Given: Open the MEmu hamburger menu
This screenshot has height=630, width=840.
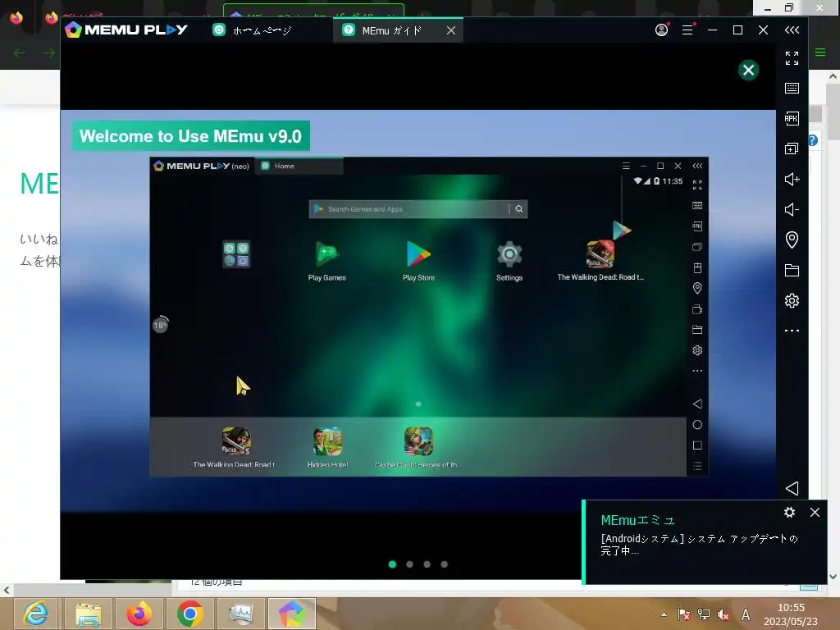Looking at the screenshot, I should point(688,30).
